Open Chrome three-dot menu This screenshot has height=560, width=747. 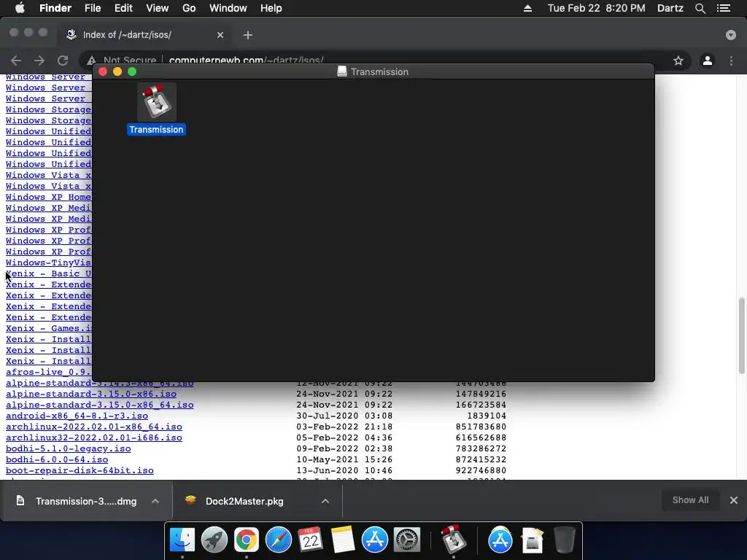pyautogui.click(x=731, y=61)
